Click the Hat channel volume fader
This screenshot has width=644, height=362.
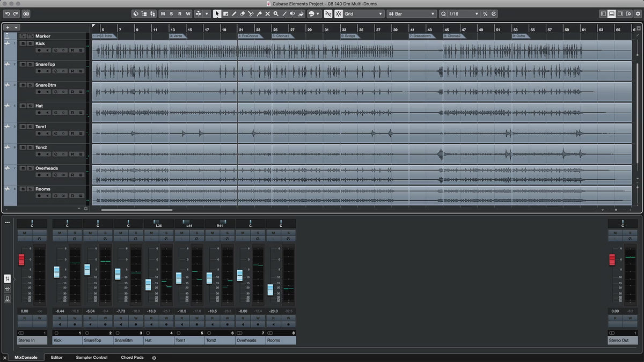point(148,285)
